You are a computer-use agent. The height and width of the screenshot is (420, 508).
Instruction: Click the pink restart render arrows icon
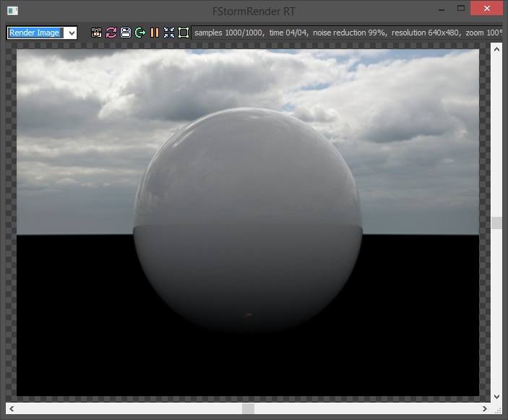111,33
